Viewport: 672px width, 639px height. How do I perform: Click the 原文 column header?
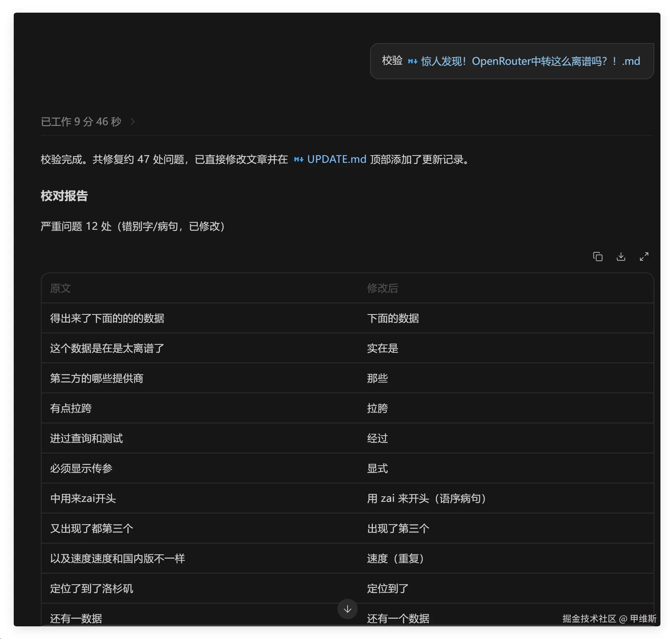coord(60,288)
